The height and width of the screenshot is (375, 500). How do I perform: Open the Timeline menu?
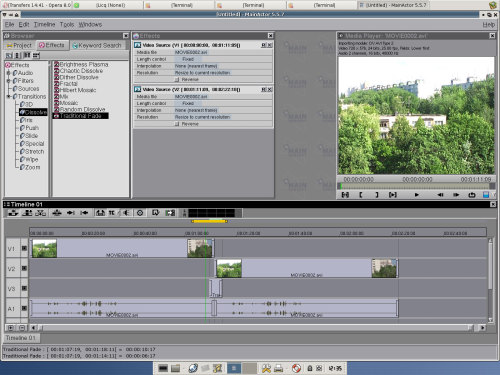[x=44, y=24]
